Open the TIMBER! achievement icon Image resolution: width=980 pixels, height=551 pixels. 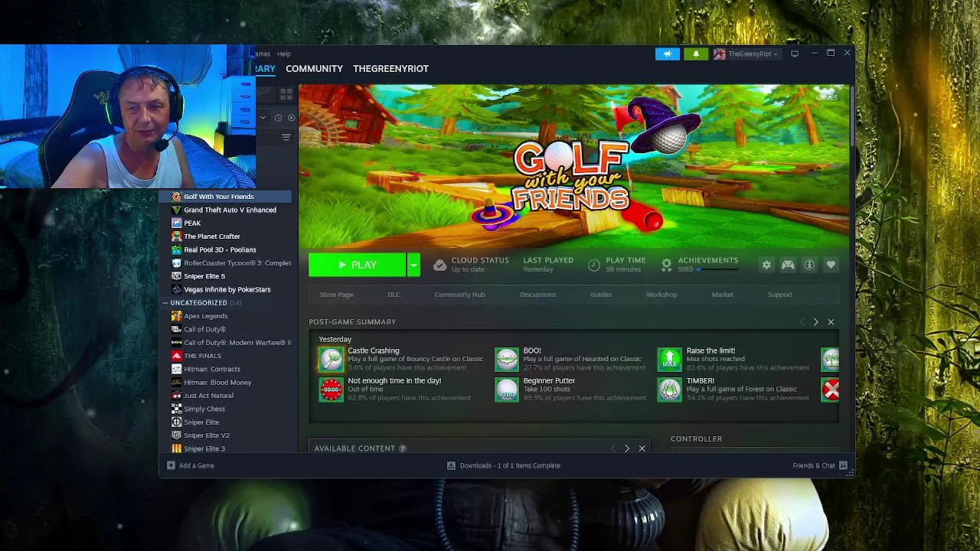click(670, 390)
